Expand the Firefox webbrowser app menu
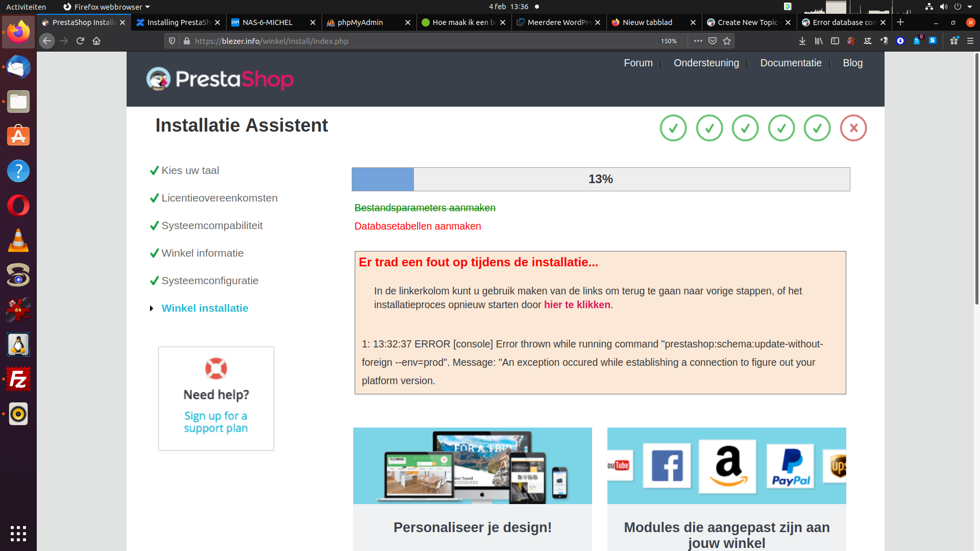The width and height of the screenshot is (980, 551). [106, 7]
